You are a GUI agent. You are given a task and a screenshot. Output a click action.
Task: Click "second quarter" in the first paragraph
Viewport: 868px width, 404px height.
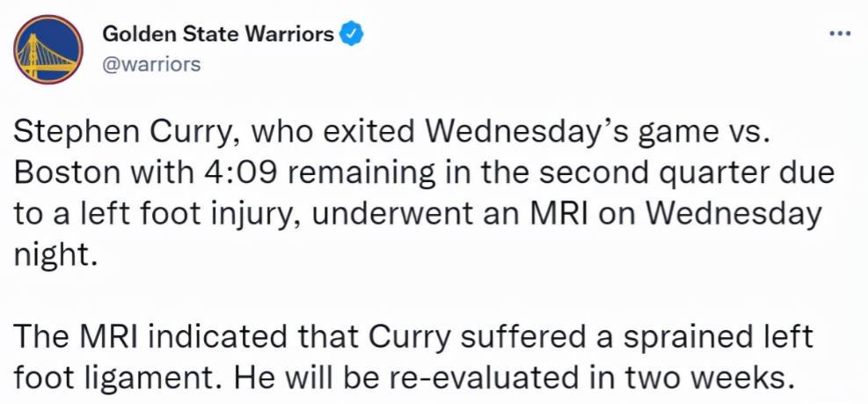click(653, 174)
